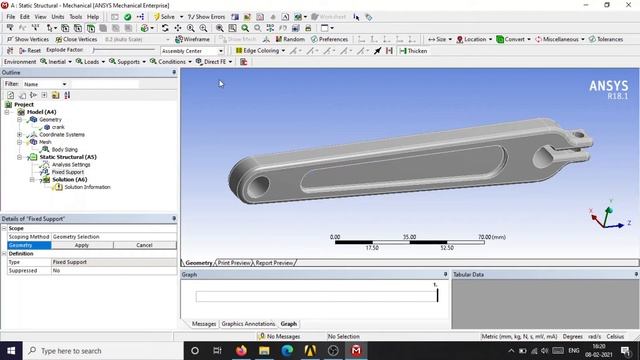
Task: Select the Pan view tool
Action: [x=178, y=28]
